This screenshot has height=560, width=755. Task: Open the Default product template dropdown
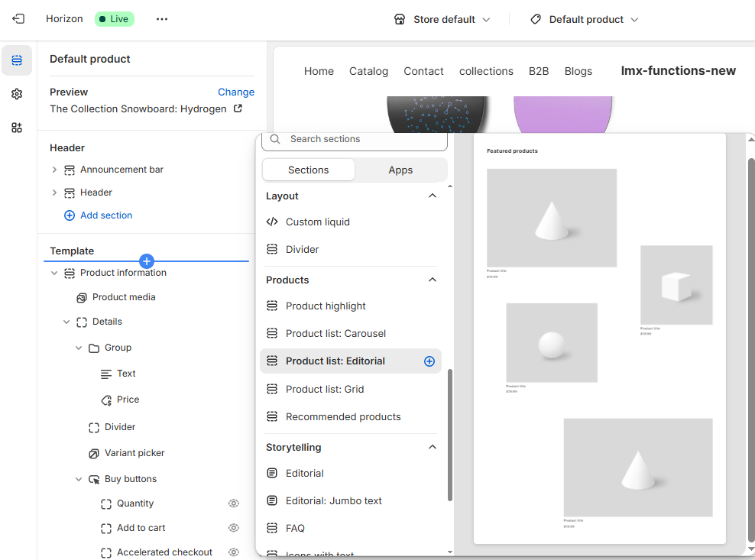(x=585, y=19)
